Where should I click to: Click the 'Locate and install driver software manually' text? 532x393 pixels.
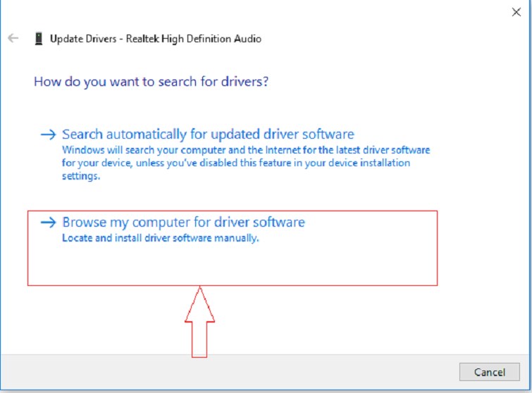(x=161, y=238)
